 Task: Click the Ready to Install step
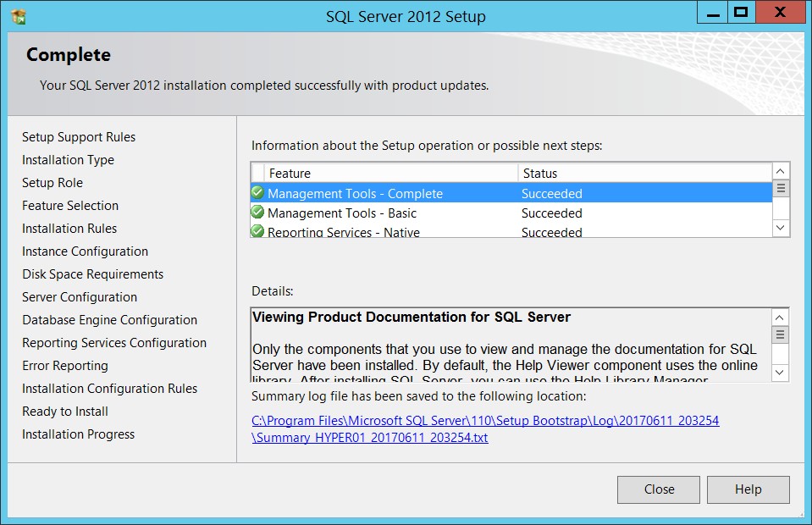pyautogui.click(x=64, y=411)
